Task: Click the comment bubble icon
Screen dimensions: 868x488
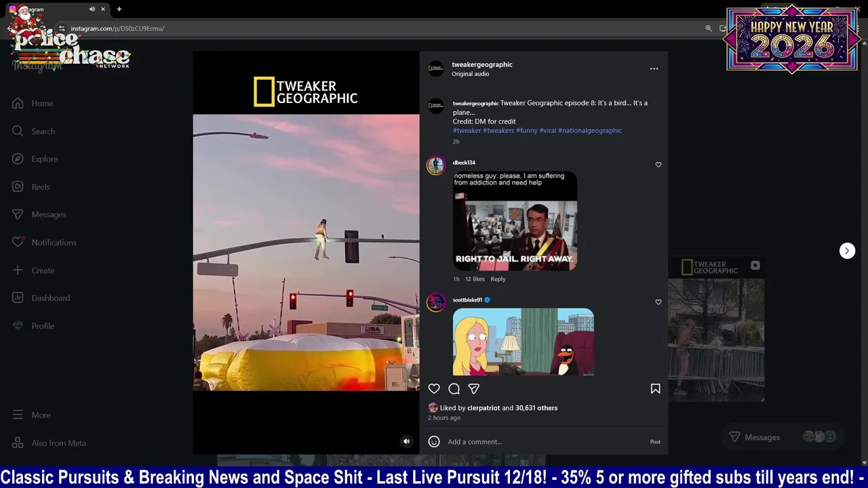Action: tap(454, 388)
